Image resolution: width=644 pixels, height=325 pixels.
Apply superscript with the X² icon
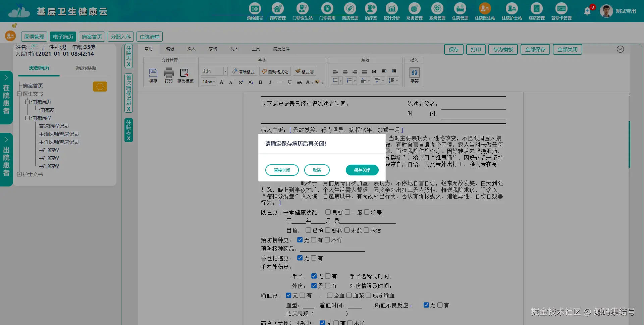241,82
